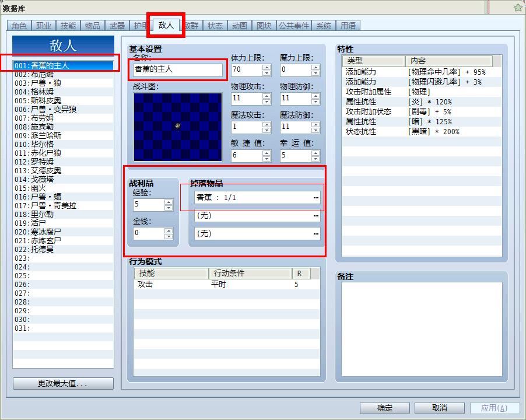Select enemy 013:艾德皮奥
Viewport: 526px width, 420px height.
pyautogui.click(x=63, y=170)
